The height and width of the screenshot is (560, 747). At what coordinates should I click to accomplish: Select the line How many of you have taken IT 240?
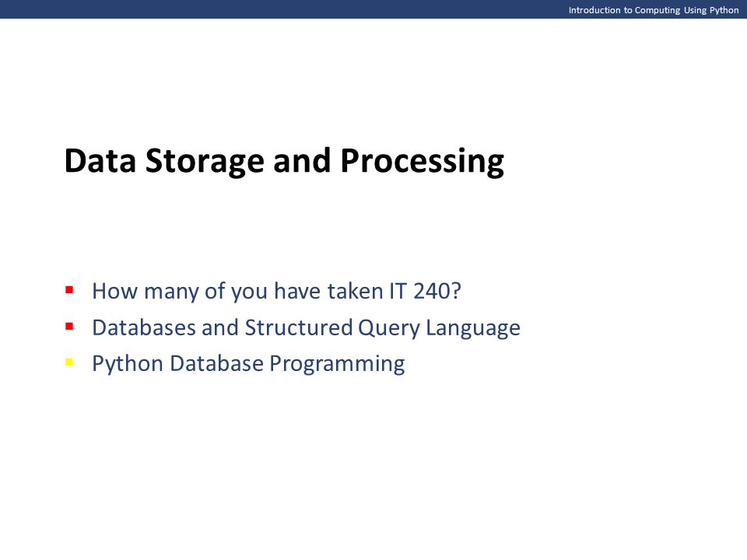pos(276,291)
